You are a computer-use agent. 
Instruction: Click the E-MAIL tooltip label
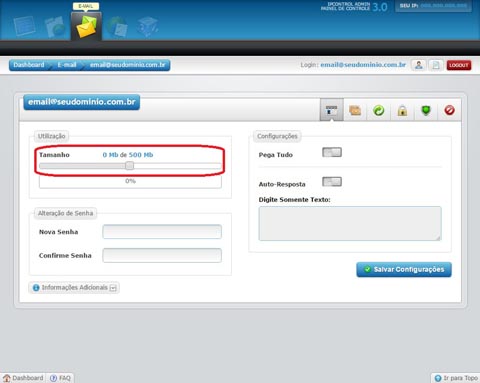click(x=86, y=6)
